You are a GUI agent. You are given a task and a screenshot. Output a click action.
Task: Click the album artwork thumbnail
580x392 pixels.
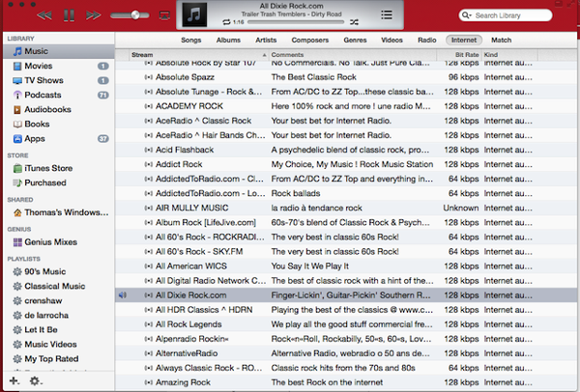(197, 14)
